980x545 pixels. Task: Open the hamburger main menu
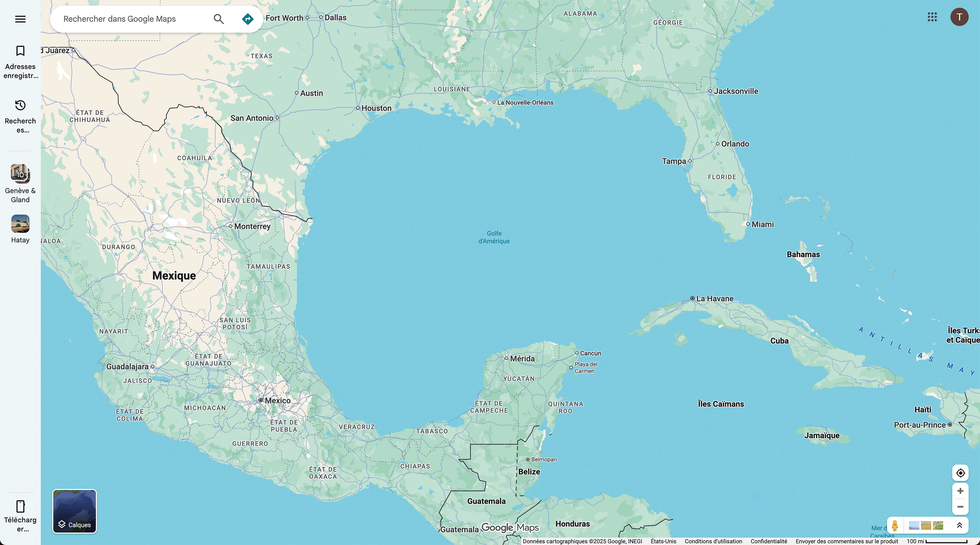20,19
